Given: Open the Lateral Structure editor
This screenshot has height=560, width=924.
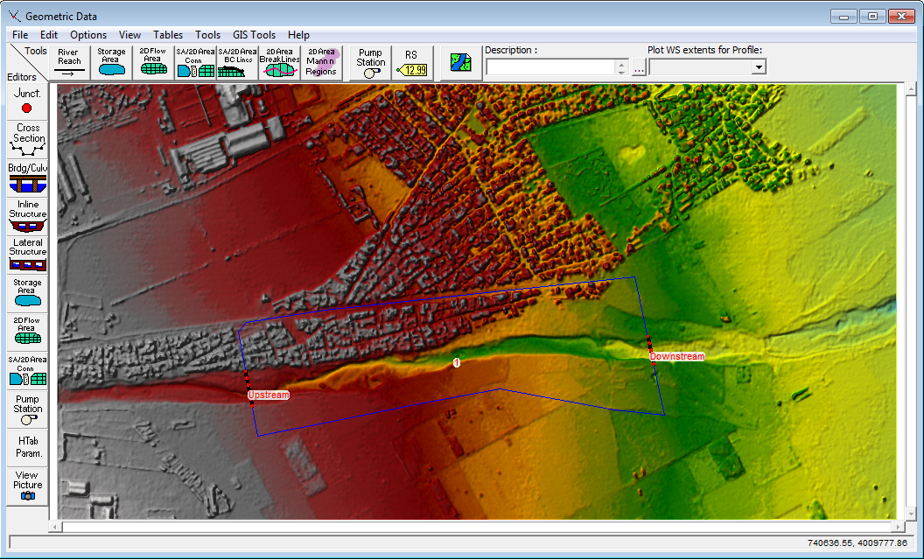Looking at the screenshot, I should click(x=27, y=255).
